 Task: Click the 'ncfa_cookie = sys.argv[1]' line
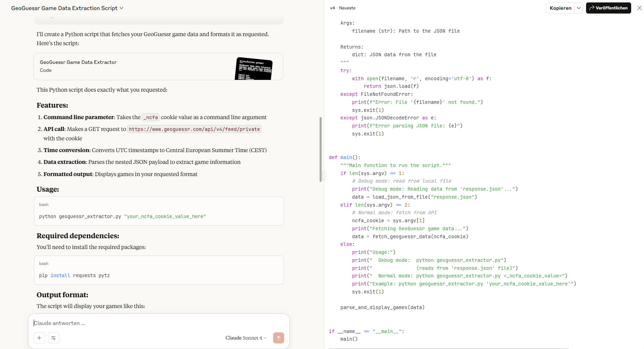pos(388,221)
